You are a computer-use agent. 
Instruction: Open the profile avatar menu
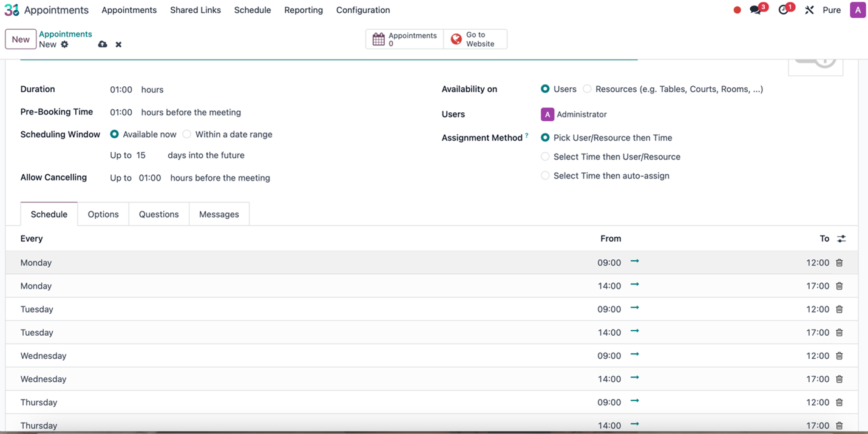click(857, 10)
